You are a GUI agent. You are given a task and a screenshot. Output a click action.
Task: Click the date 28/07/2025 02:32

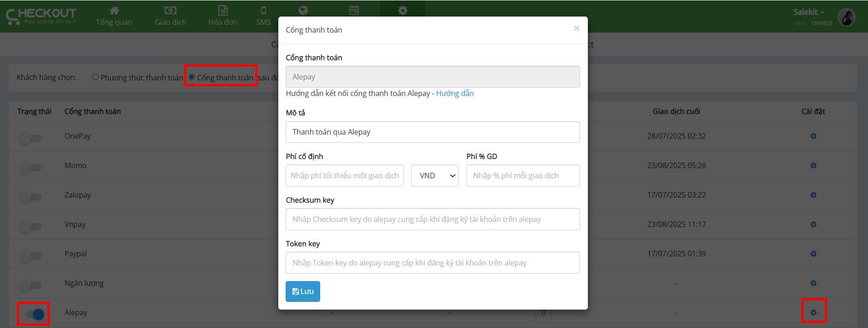pyautogui.click(x=676, y=136)
